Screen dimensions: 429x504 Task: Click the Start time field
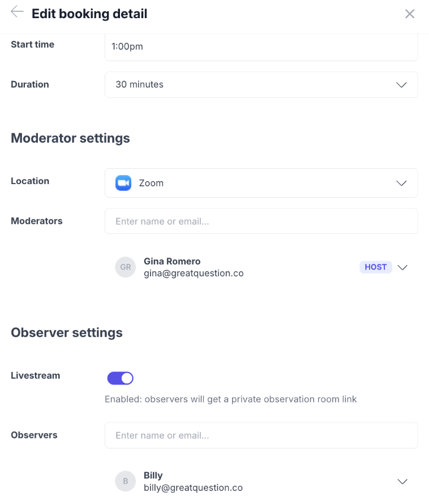pyautogui.click(x=261, y=46)
